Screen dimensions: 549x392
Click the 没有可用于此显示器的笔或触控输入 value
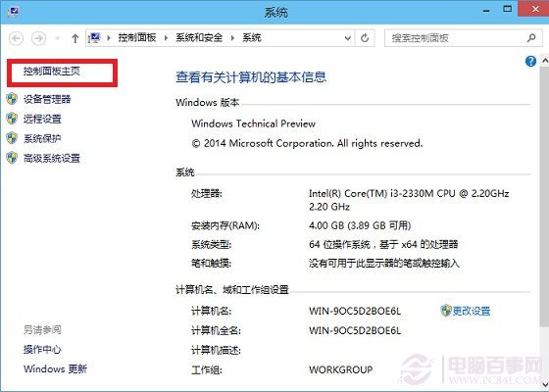(383, 264)
